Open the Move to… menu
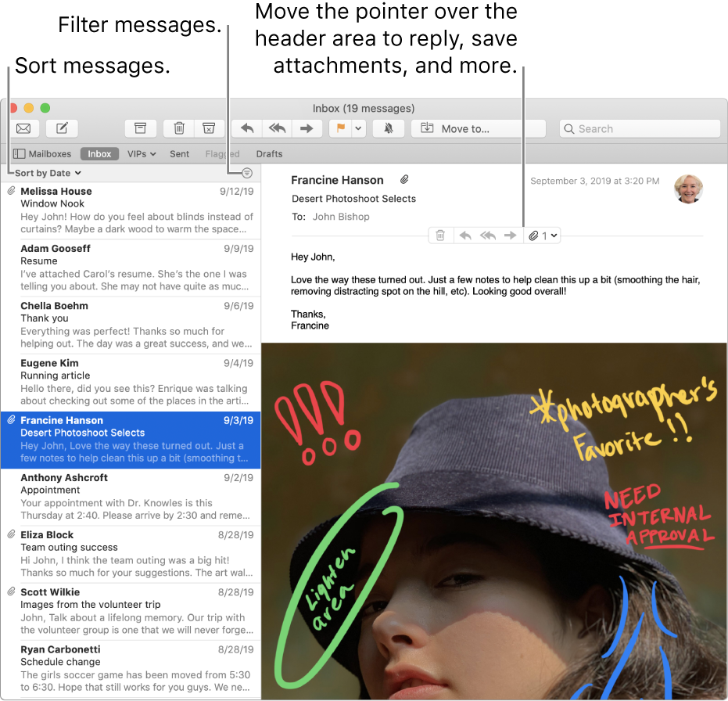 [x=479, y=128]
